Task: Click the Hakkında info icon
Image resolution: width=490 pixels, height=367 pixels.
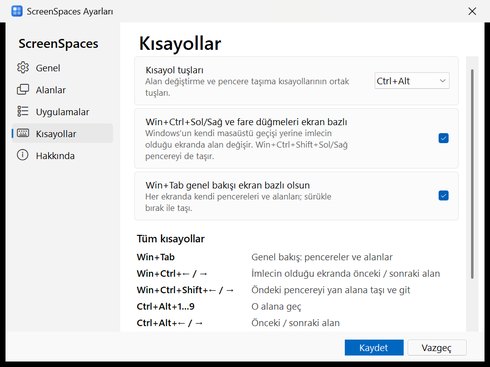Action: 23,155
